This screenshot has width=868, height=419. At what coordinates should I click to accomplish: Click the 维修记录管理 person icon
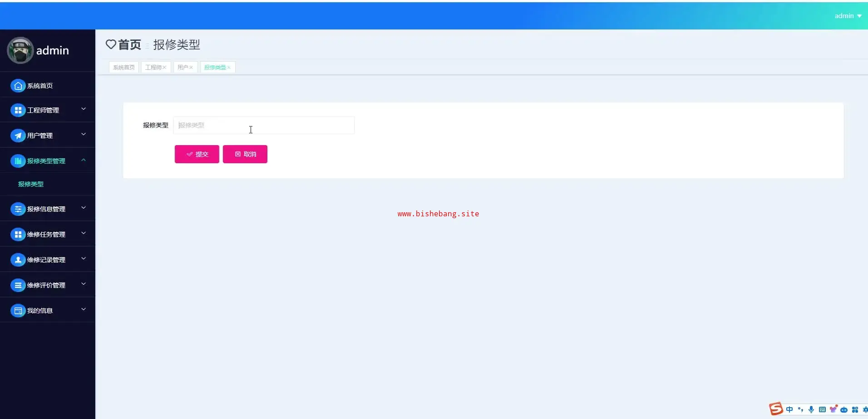click(18, 260)
